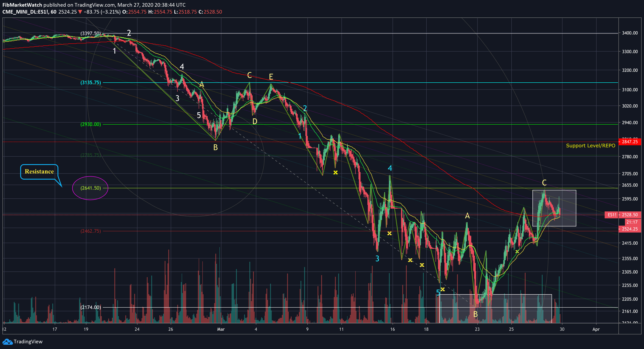Click the 16 date label on time axis
Viewport: 644px width, 349px height.
pos(393,329)
